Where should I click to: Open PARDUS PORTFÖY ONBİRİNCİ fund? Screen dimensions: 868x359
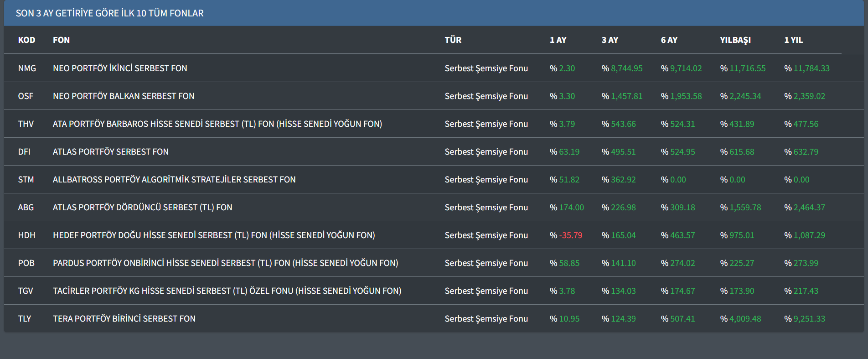click(225, 263)
